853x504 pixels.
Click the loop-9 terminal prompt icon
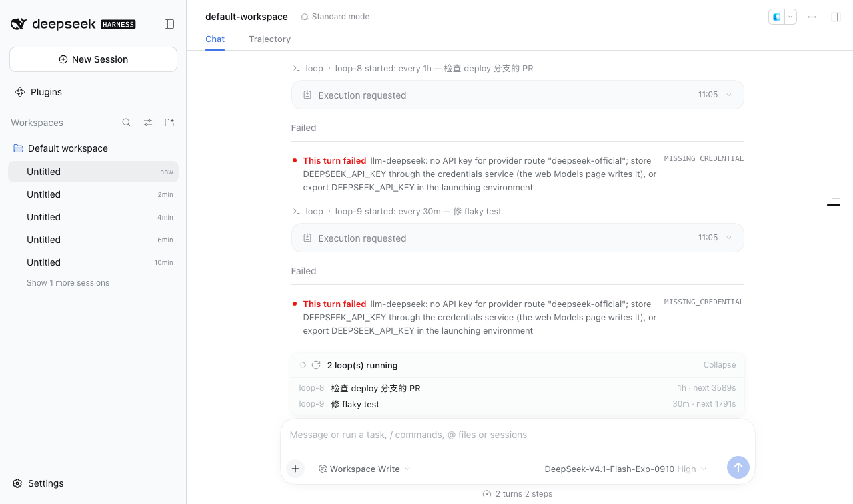coord(296,211)
